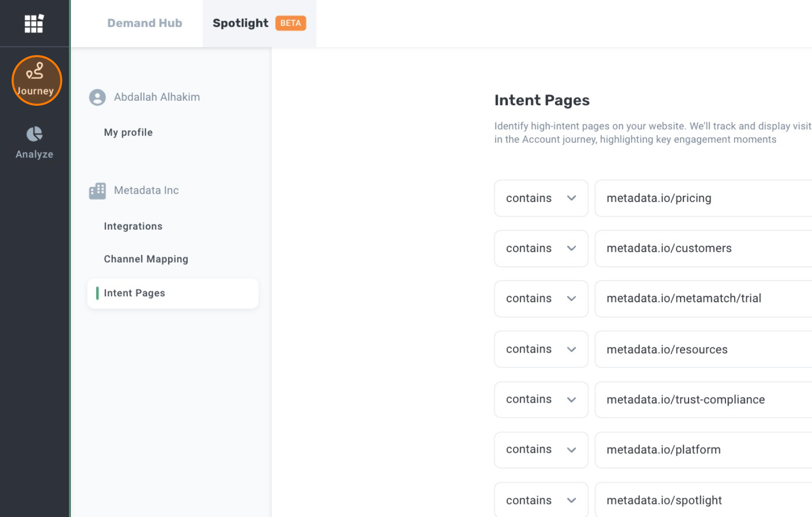
Task: Edit the metadata.io/trust-compliance URL field
Action: (x=704, y=400)
